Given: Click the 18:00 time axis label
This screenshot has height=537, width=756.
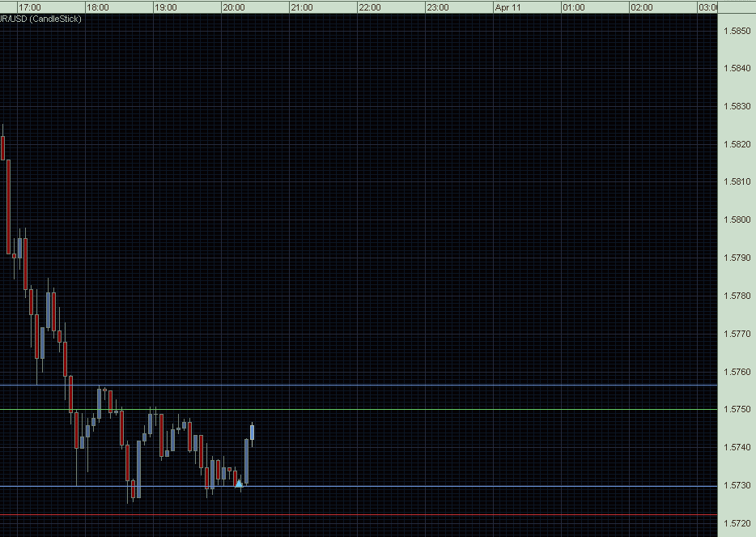Looking at the screenshot, I should [97, 8].
